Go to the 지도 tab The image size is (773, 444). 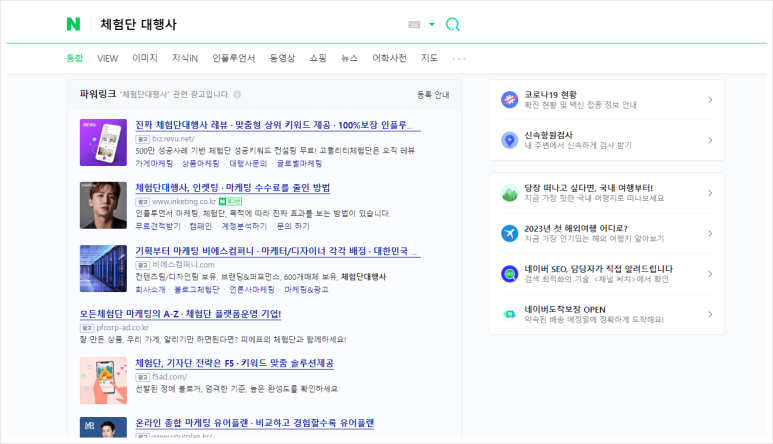(x=429, y=58)
